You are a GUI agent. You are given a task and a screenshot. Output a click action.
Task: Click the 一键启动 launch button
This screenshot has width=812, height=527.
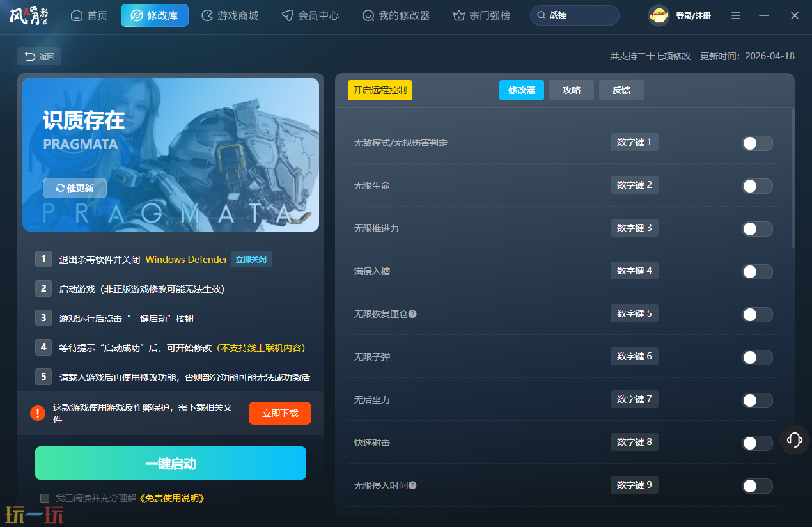[171, 463]
